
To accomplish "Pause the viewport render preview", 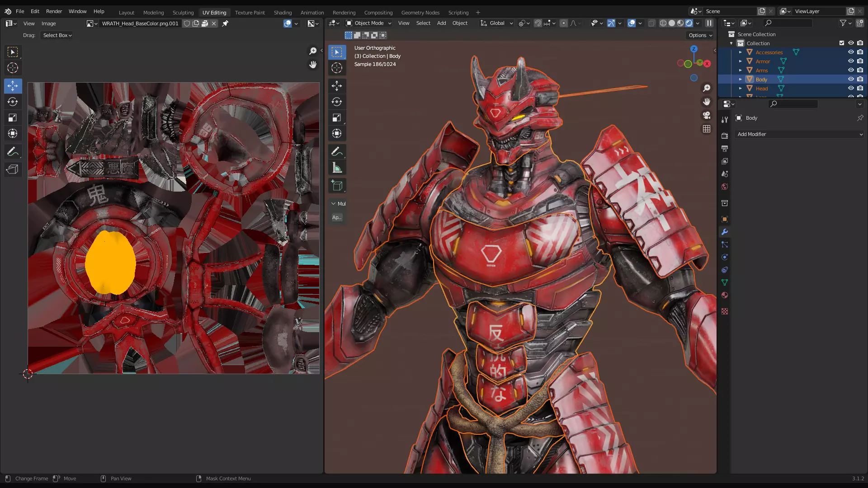I will pyautogui.click(x=709, y=23).
